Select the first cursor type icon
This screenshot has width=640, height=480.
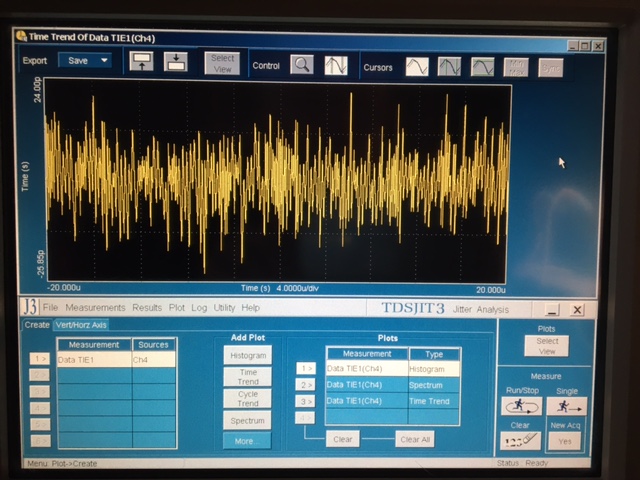[416, 66]
